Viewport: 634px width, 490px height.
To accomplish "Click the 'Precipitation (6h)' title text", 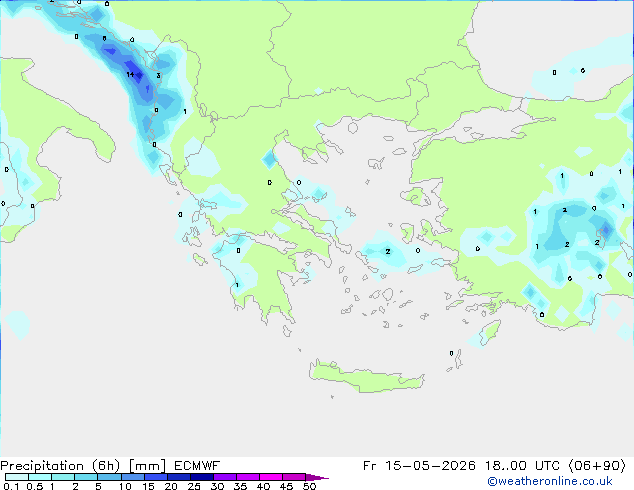I will coord(60,466).
